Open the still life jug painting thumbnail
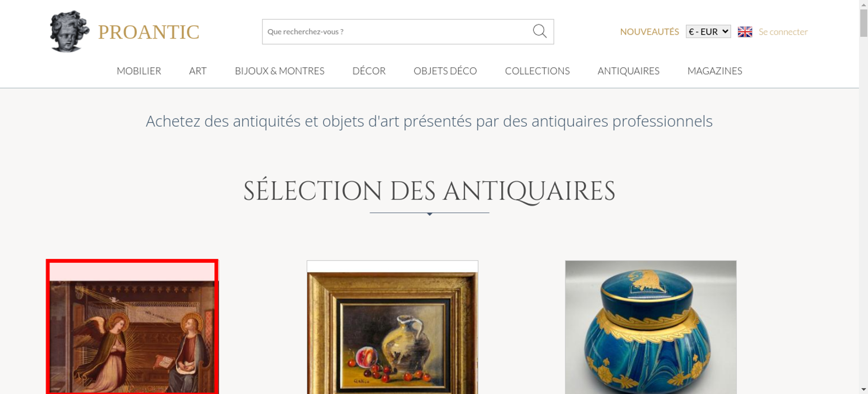Viewport: 868px width, 394px height. (x=392, y=327)
